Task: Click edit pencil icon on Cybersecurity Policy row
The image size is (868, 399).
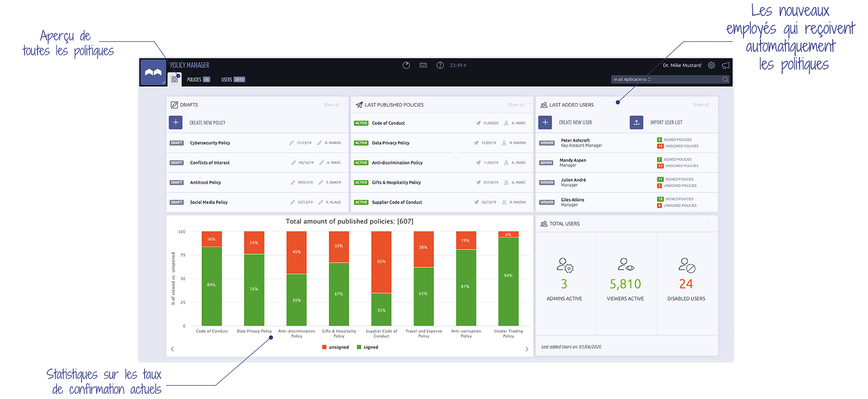Action: click(x=291, y=143)
